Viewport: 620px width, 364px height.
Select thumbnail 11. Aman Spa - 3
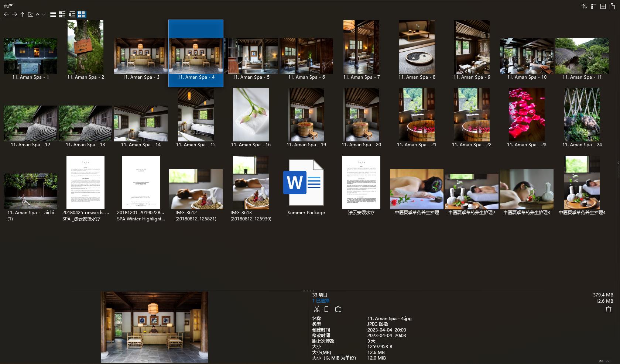(141, 56)
